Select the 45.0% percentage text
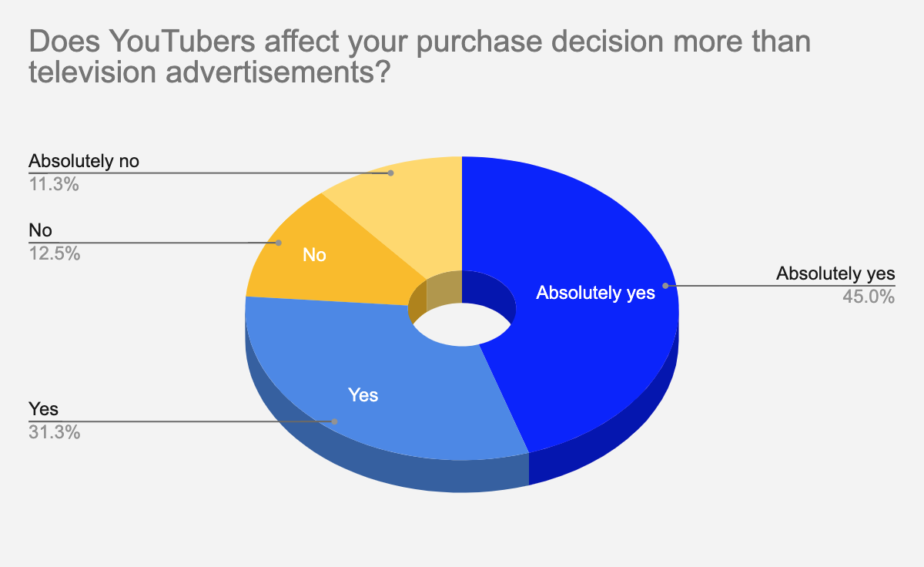The height and width of the screenshot is (567, 924). (869, 296)
